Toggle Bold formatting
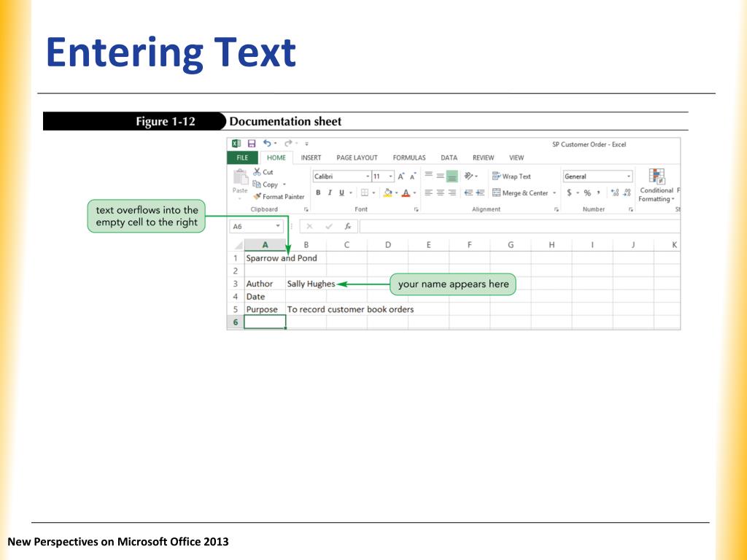Screen dimensions: 747x560 [x=318, y=192]
